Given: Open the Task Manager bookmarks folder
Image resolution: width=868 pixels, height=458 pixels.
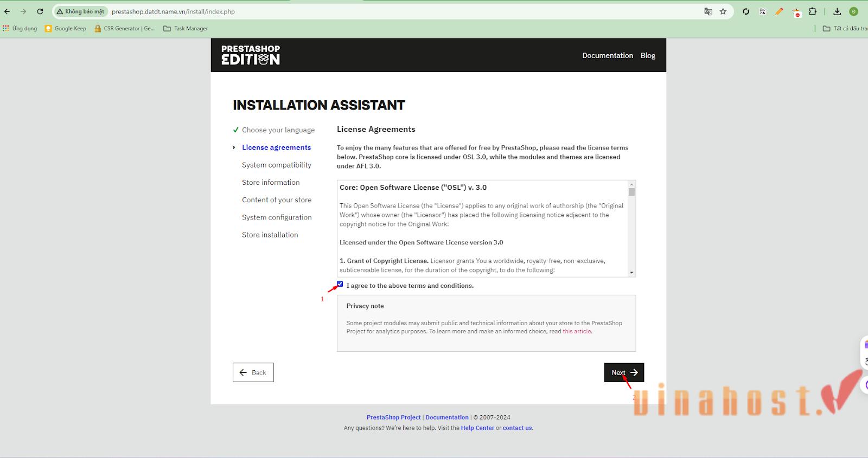Looking at the screenshot, I should point(186,28).
